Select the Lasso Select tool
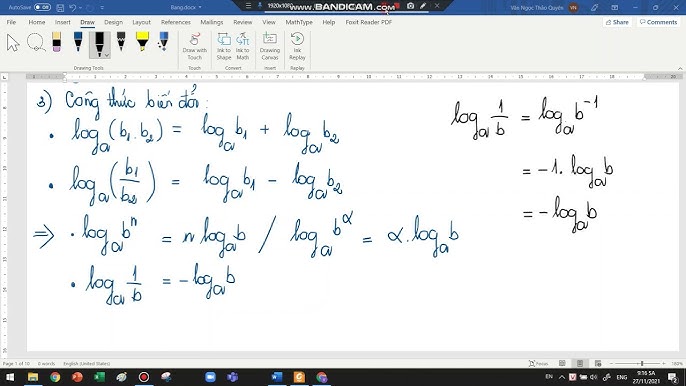Viewport: 686px width, 386px height. (x=36, y=43)
